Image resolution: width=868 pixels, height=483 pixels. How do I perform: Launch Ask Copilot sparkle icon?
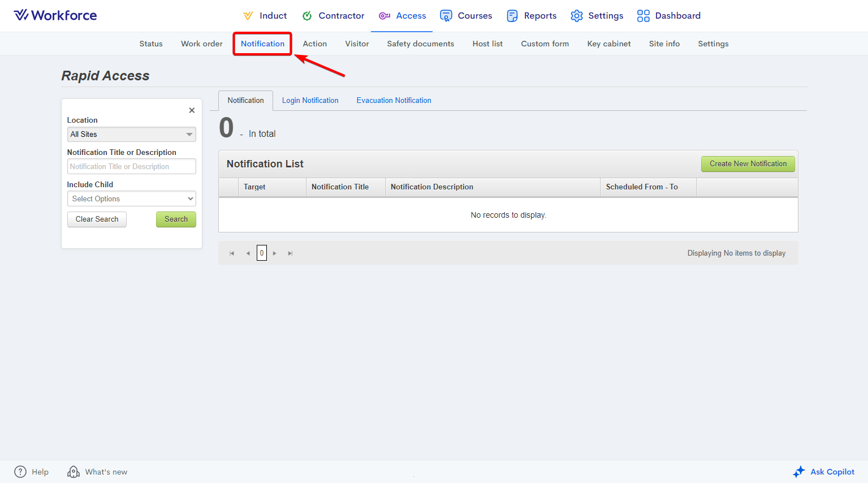point(798,472)
